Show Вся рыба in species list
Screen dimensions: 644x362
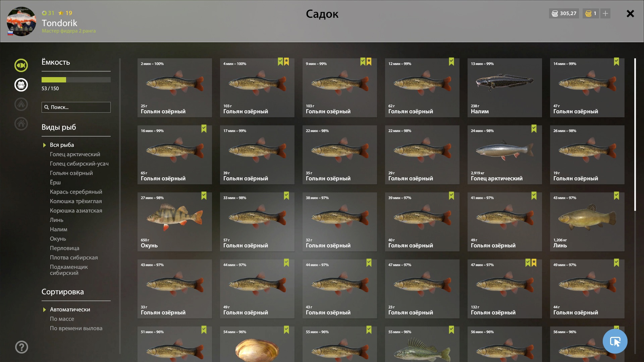62,145
